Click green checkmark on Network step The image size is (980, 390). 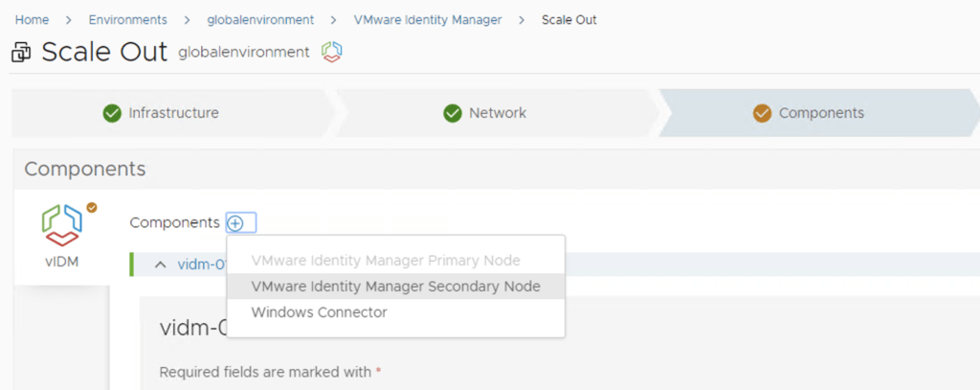coord(453,113)
